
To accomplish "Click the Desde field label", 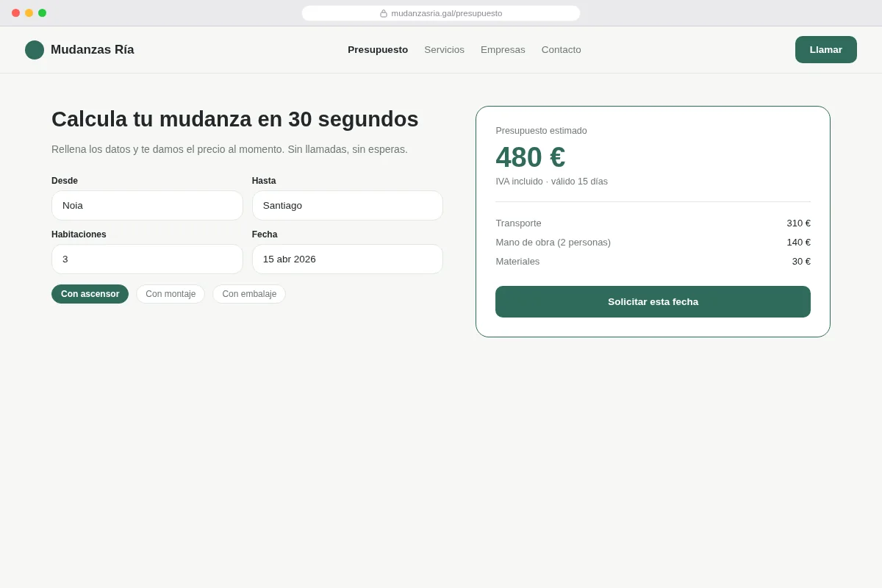I will (65, 181).
